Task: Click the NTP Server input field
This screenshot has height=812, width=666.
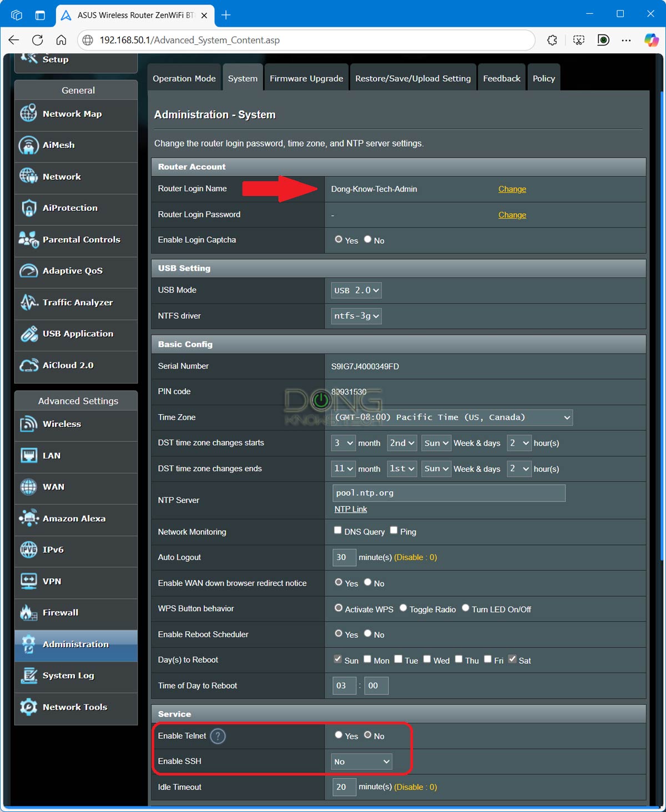Action: click(x=448, y=493)
